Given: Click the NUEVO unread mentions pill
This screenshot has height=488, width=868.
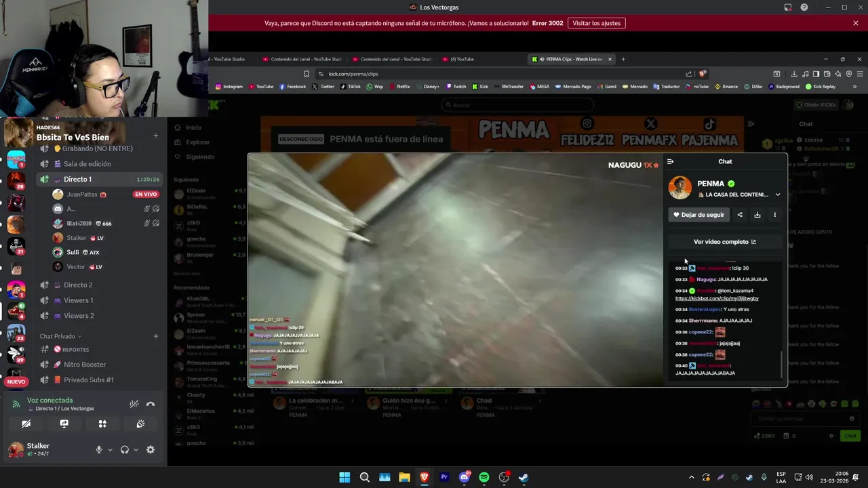Looking at the screenshot, I should (x=16, y=382).
